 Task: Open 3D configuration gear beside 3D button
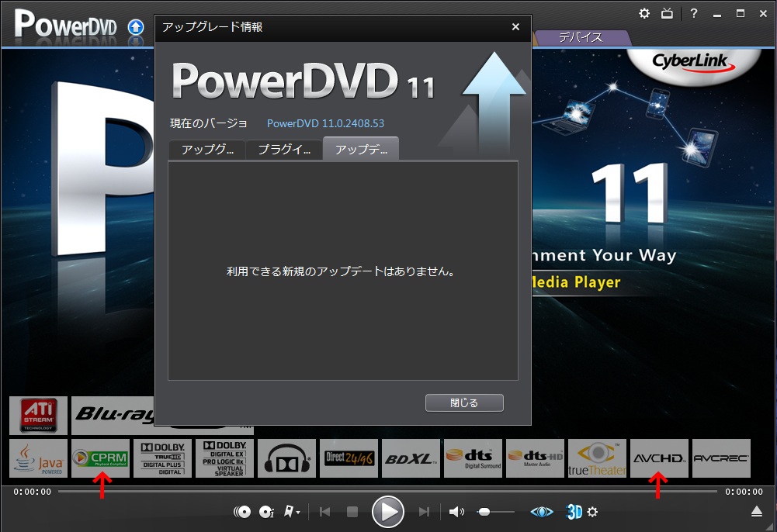[593, 512]
